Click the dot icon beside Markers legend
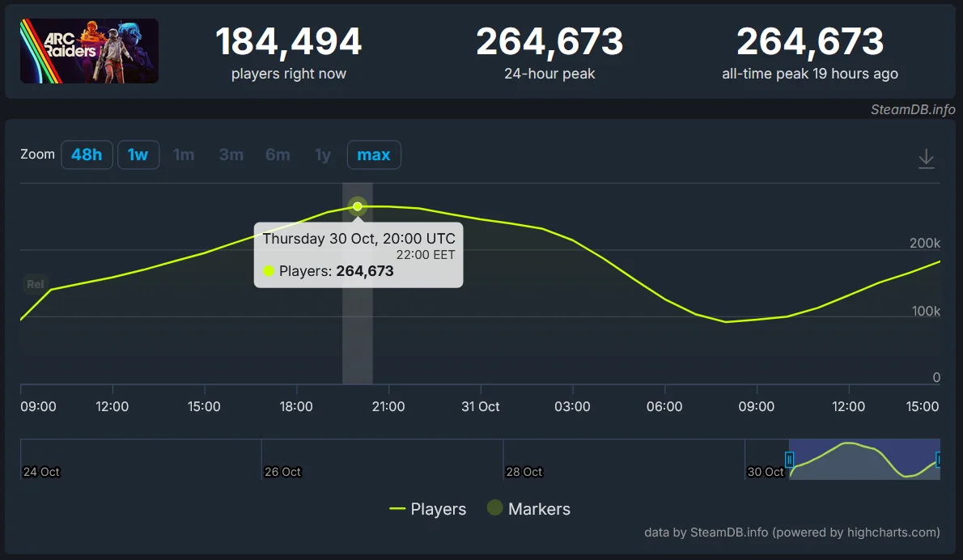Screen dimensions: 963x560 pyautogui.click(x=494, y=509)
